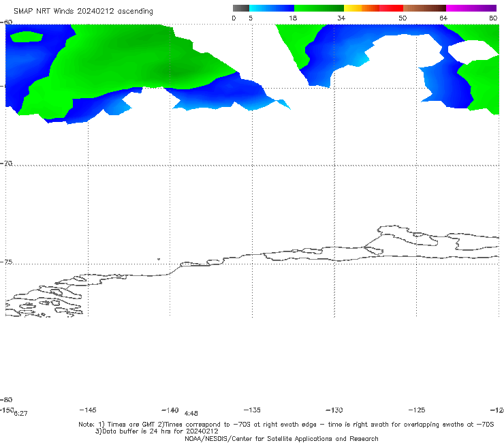Viewport: 504px width, 443px height.
Task: Click the longitude label '-125'
Action: pos(417,410)
